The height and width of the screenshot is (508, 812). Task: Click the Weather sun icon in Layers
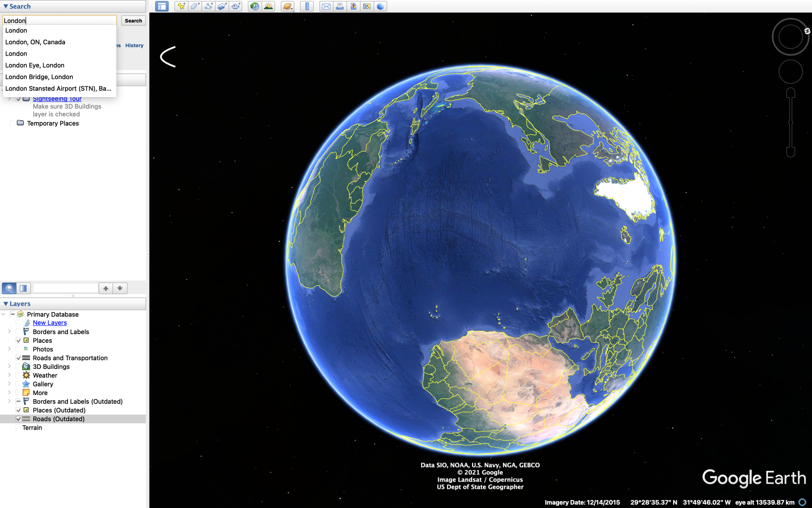coord(26,375)
